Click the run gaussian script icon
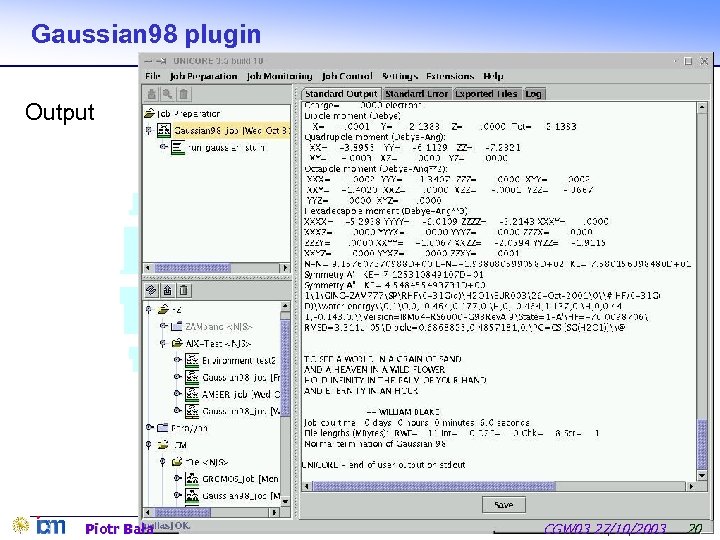Image resolution: width=720 pixels, height=540 pixels. point(178,148)
